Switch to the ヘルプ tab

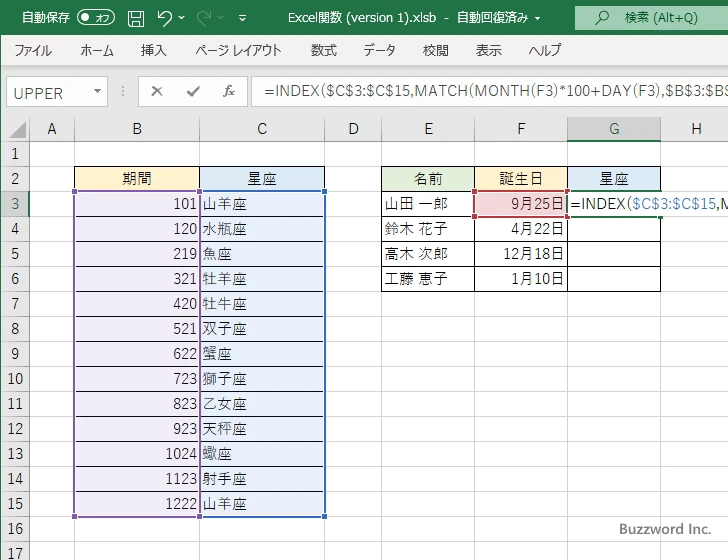(x=545, y=50)
